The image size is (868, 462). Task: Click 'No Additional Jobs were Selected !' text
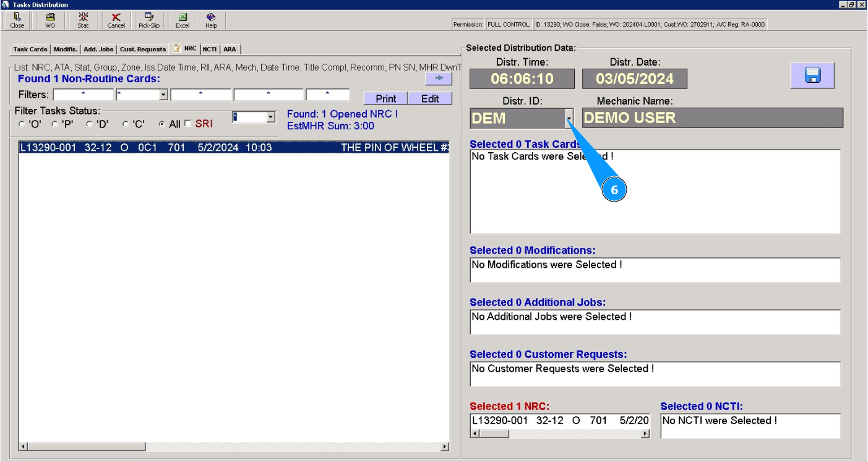pyautogui.click(x=552, y=317)
